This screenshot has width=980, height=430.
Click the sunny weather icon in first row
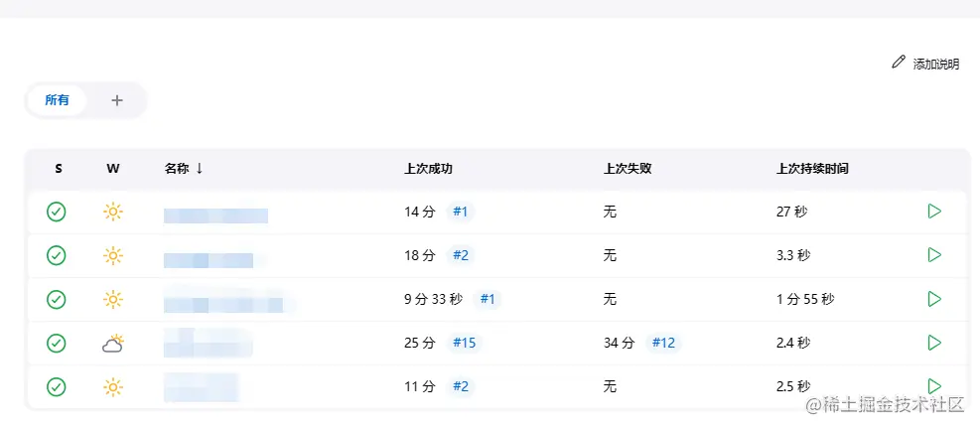(113, 212)
